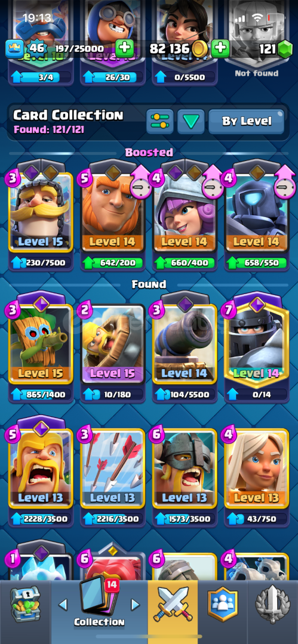Tap the green plus beside experience bar
Image resolution: width=298 pixels, height=644 pixels.
point(124,49)
